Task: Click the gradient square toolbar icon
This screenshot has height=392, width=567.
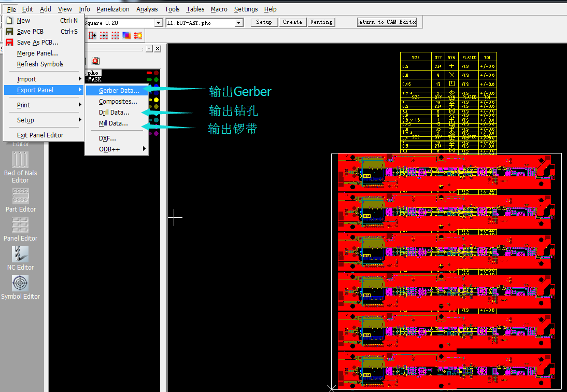Action: pyautogui.click(x=126, y=35)
